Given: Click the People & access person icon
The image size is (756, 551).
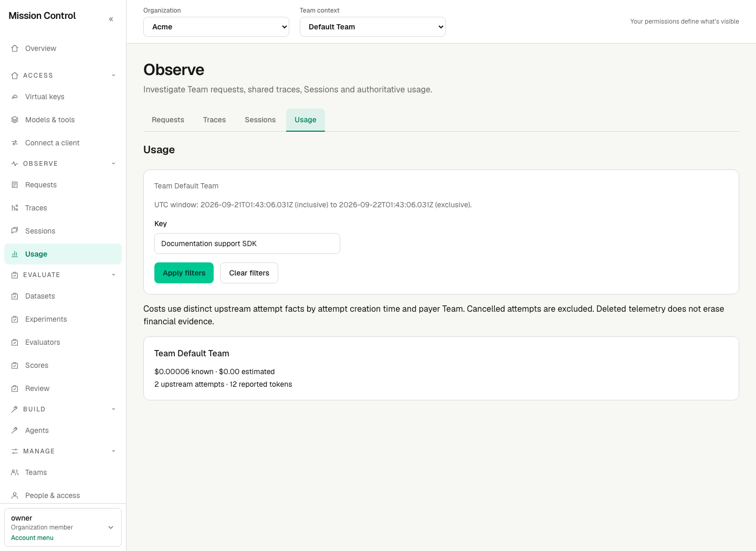Looking at the screenshot, I should coord(15,495).
